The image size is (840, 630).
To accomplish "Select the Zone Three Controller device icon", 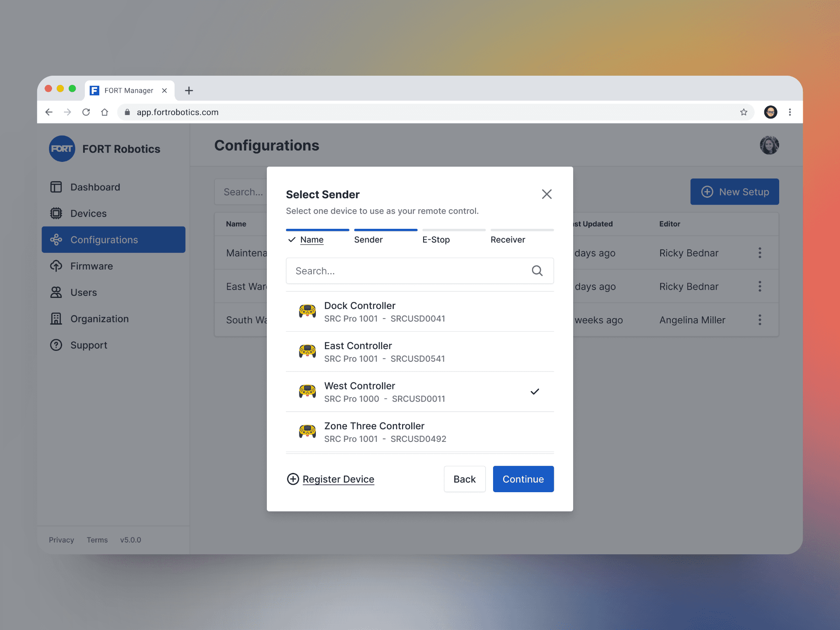I will pos(306,431).
